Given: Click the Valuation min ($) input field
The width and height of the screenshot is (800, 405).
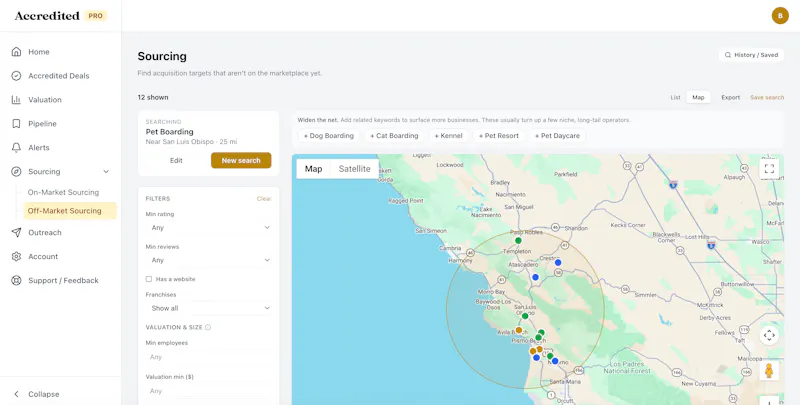Looking at the screenshot, I should (209, 391).
